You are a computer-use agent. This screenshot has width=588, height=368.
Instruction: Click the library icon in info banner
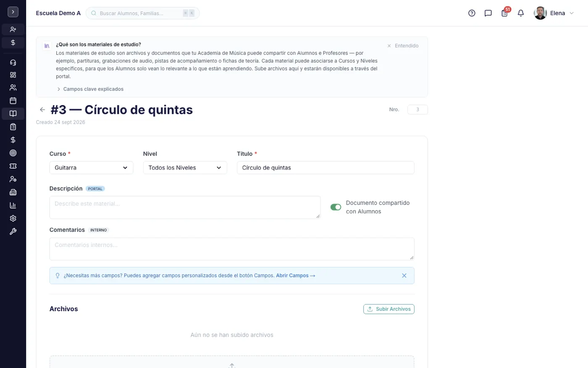47,46
